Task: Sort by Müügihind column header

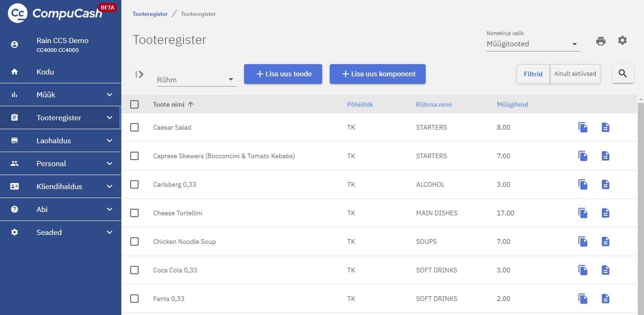Action: (512, 104)
